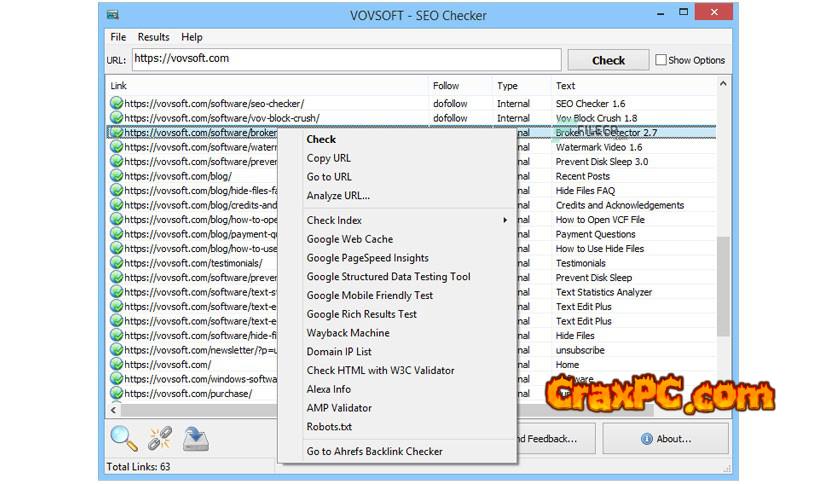
Task: Select dofollow cell in seo-checker row
Action: tap(450, 103)
